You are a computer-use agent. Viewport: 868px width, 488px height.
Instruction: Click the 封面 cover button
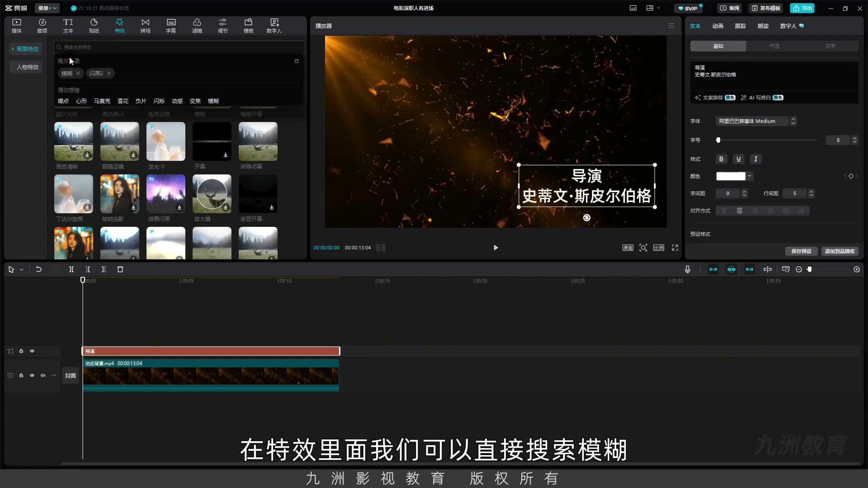pyautogui.click(x=70, y=375)
